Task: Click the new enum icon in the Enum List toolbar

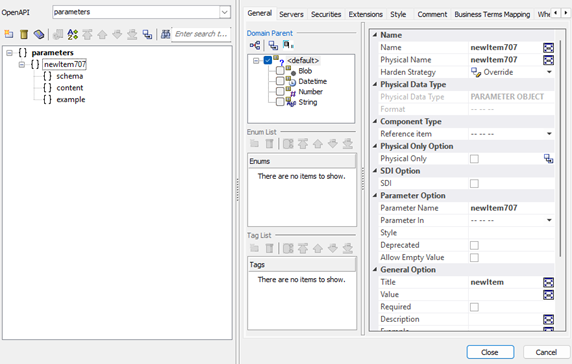Action: (255, 144)
